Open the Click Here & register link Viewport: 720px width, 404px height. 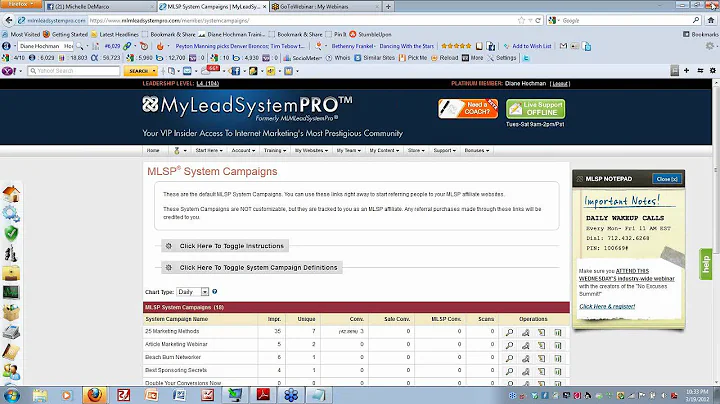[x=607, y=306]
